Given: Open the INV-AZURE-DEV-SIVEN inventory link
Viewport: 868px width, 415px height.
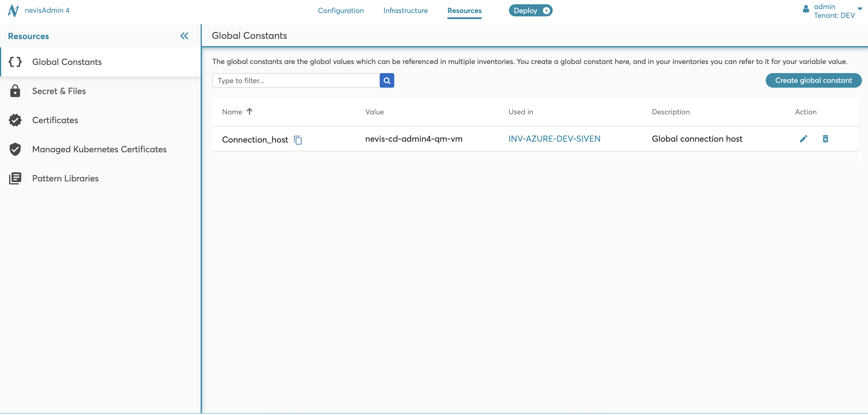Looking at the screenshot, I should pyautogui.click(x=554, y=139).
